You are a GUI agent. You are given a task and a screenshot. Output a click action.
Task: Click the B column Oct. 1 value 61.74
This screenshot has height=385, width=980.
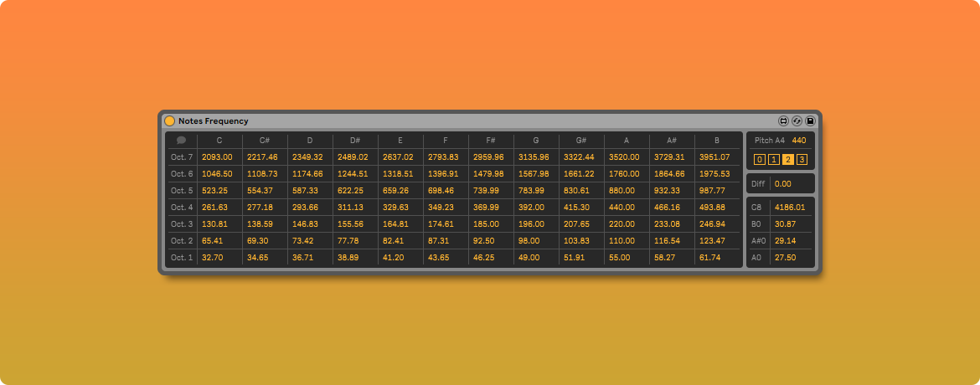(x=709, y=258)
